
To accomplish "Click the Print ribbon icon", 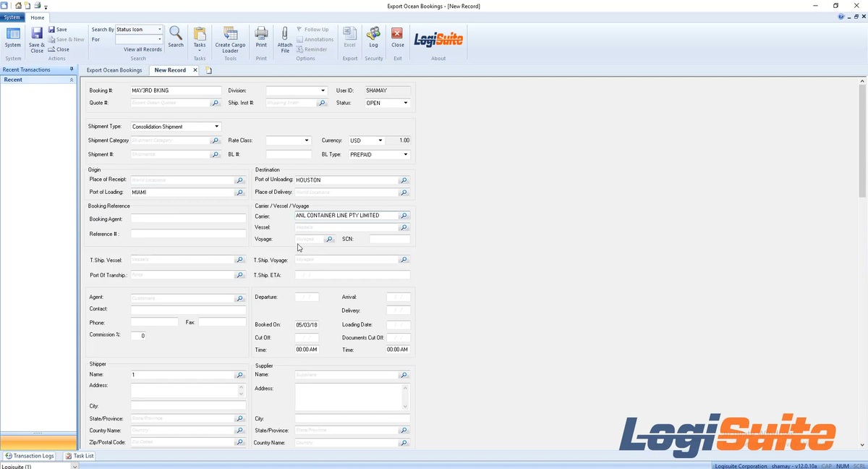I will pos(261,38).
